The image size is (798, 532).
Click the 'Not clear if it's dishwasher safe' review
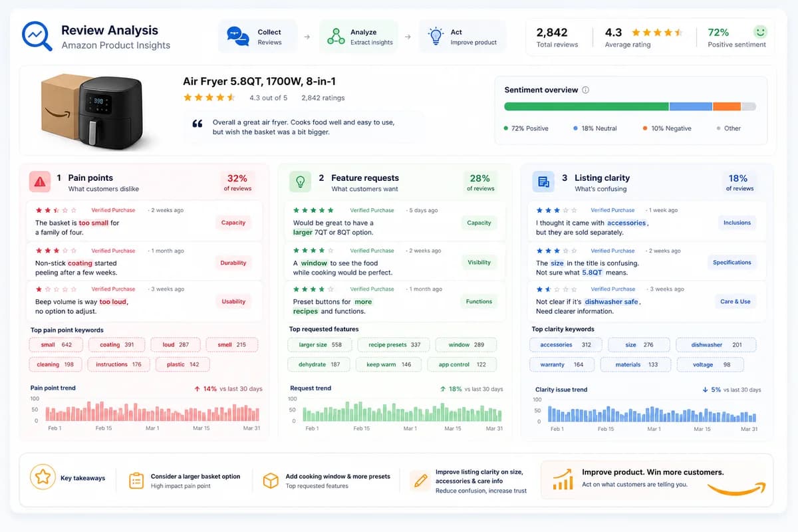coord(648,301)
